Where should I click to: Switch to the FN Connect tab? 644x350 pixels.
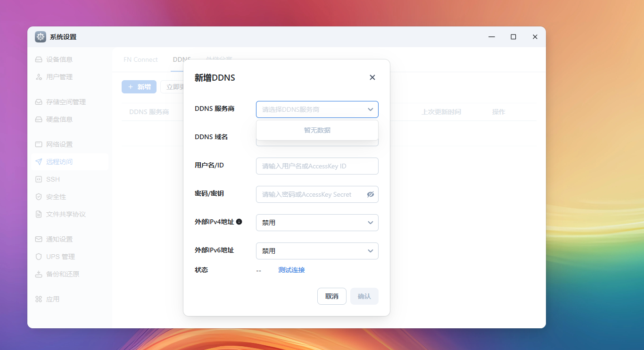coord(140,59)
